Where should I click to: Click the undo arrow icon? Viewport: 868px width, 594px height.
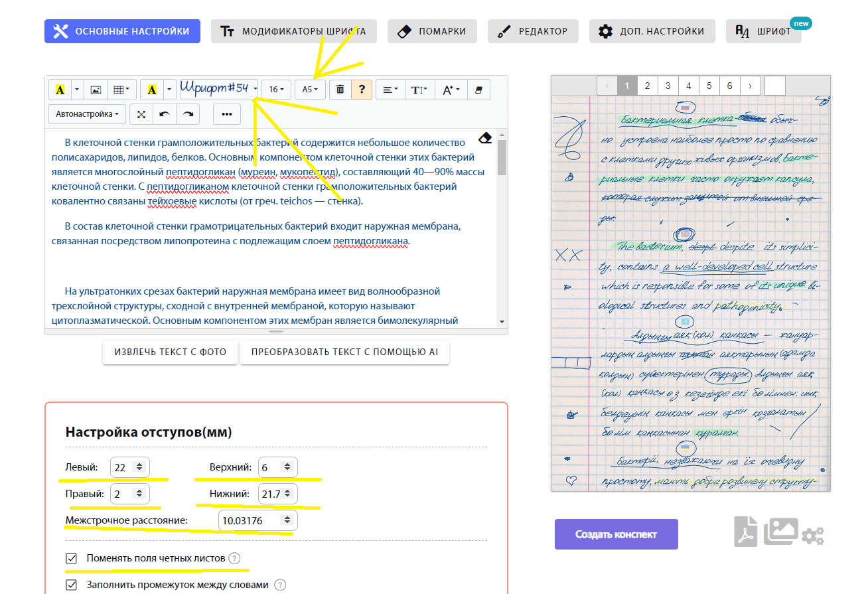165,114
